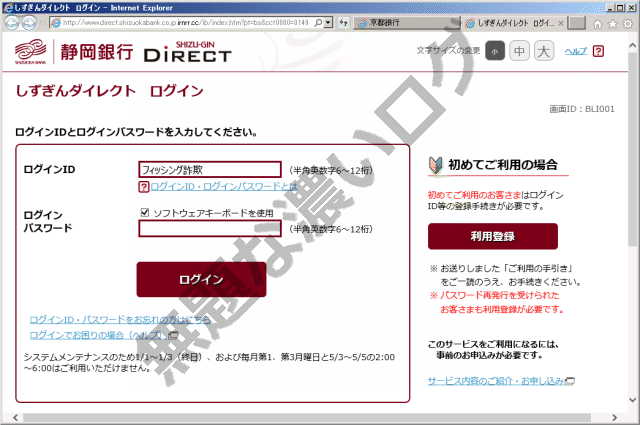Select small font size 小 button
Viewport: 640px width, 425px height.
tap(495, 51)
